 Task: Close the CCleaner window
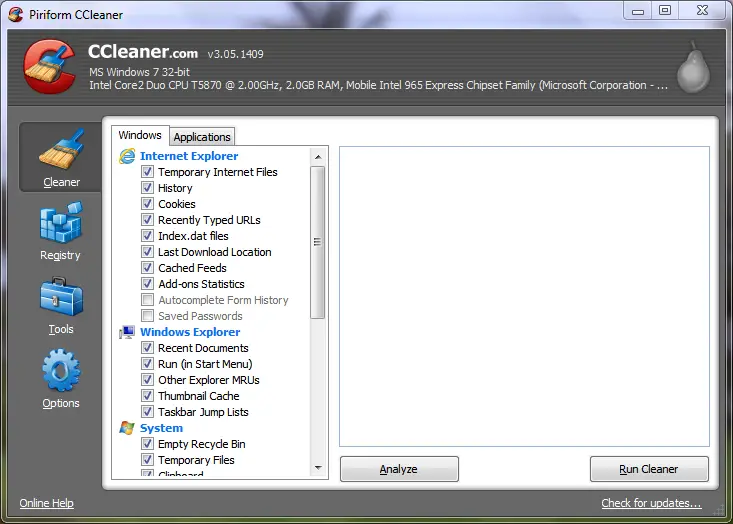pos(702,10)
